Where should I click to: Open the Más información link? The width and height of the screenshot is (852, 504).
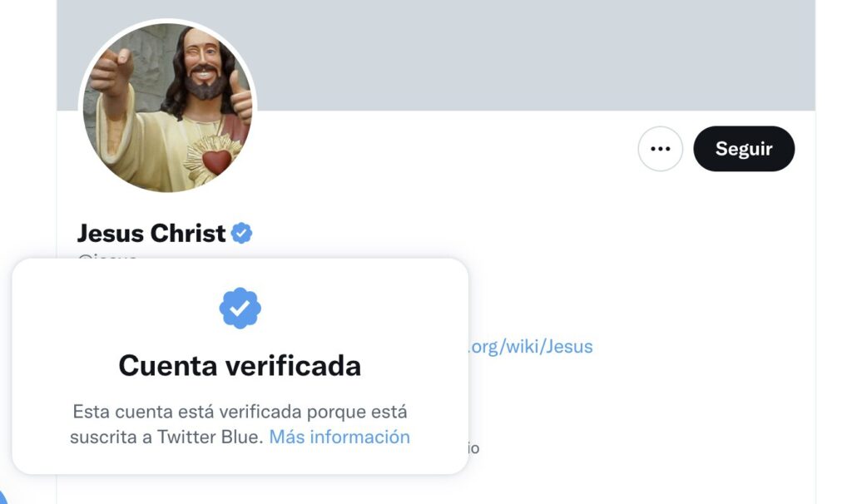(x=339, y=437)
